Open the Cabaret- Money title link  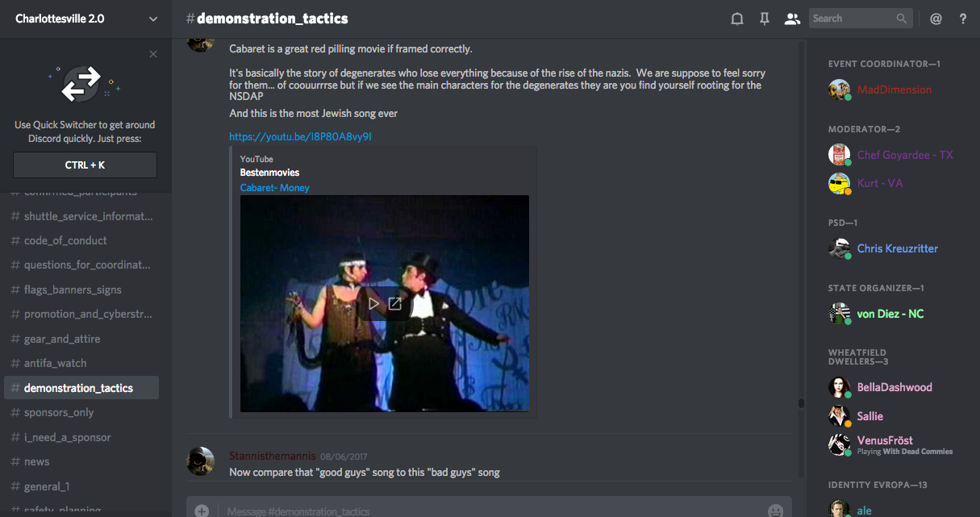[274, 188]
